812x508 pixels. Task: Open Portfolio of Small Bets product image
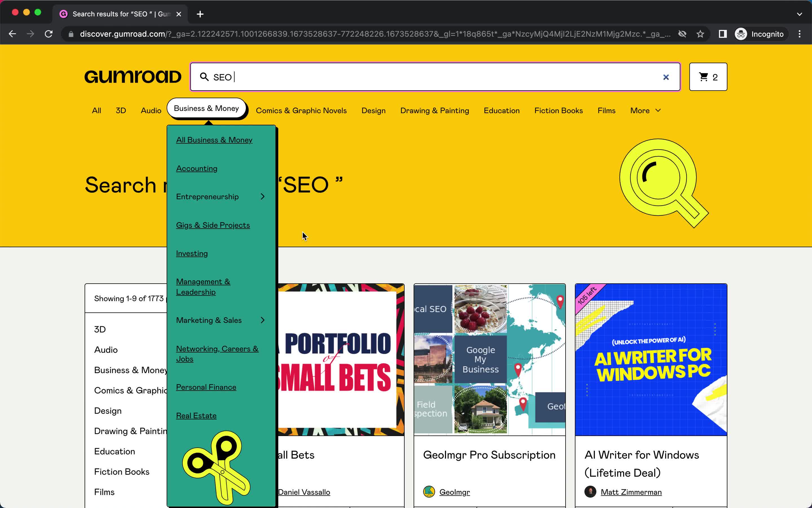click(x=341, y=360)
